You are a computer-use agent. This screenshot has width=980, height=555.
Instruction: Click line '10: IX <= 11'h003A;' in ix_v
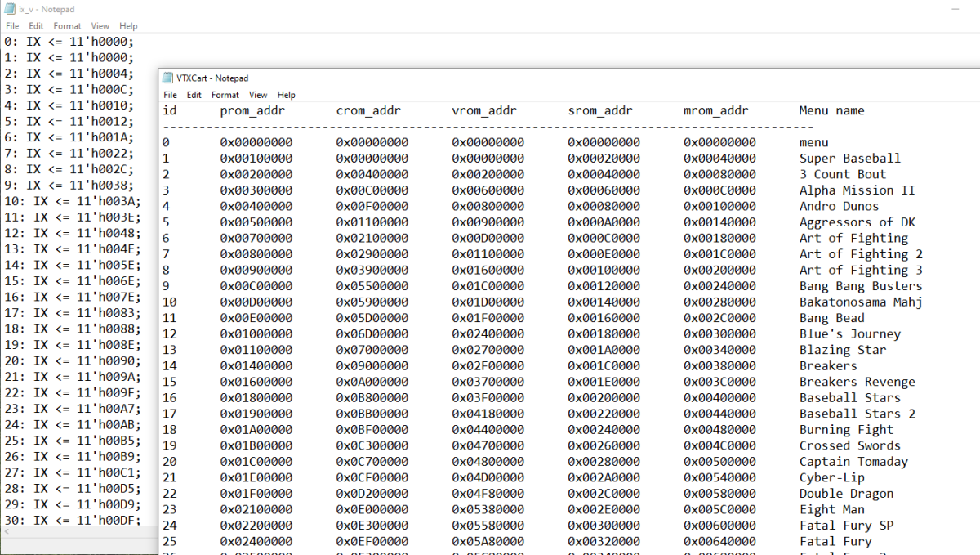tap(73, 201)
